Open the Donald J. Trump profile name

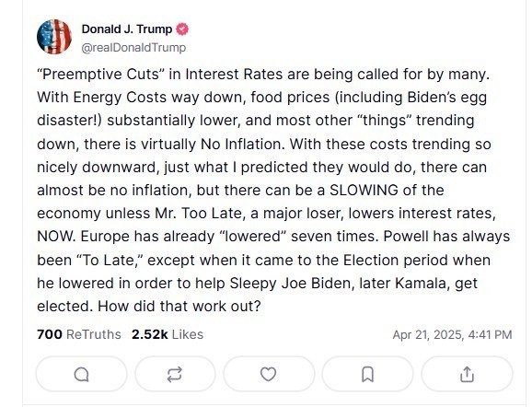pyautogui.click(x=127, y=29)
